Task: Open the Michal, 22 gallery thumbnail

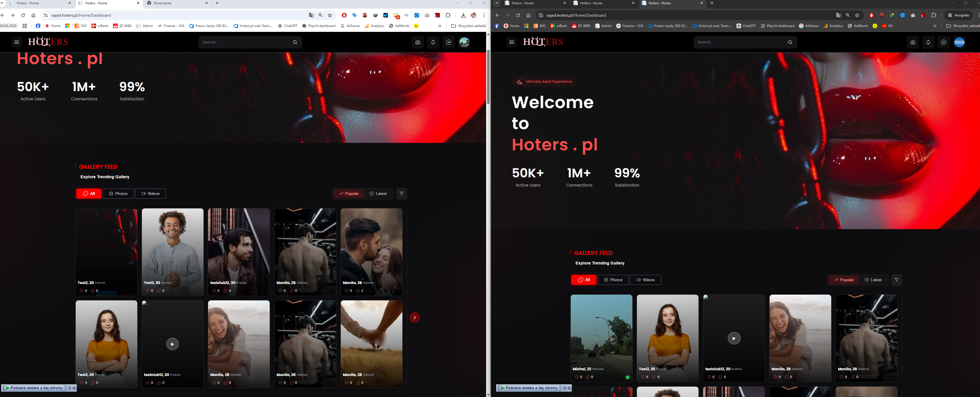Action: point(602,338)
